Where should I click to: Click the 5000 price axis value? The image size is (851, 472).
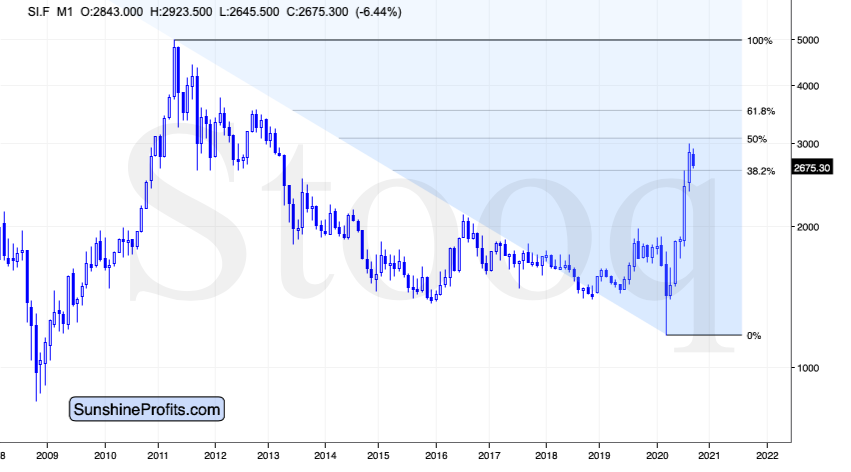pyautogui.click(x=808, y=40)
